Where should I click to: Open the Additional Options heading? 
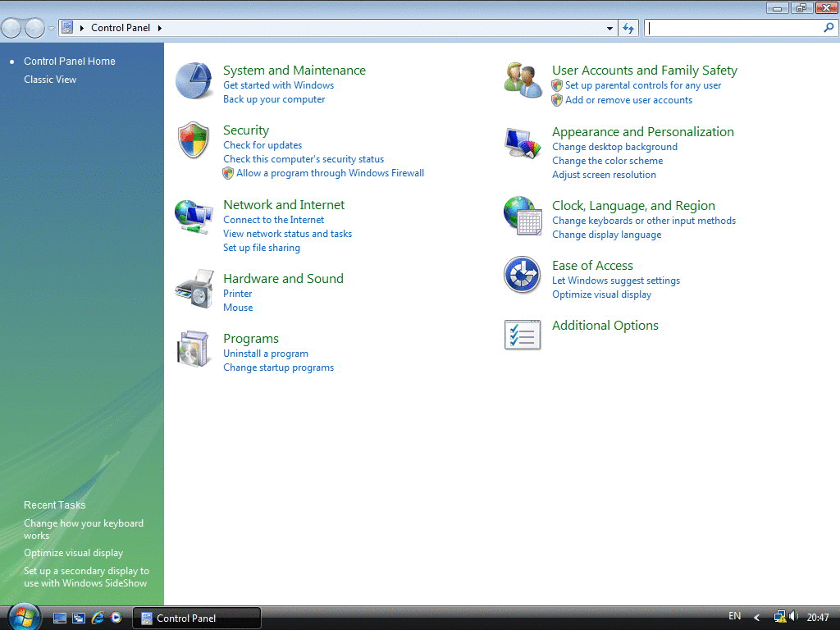[605, 326]
